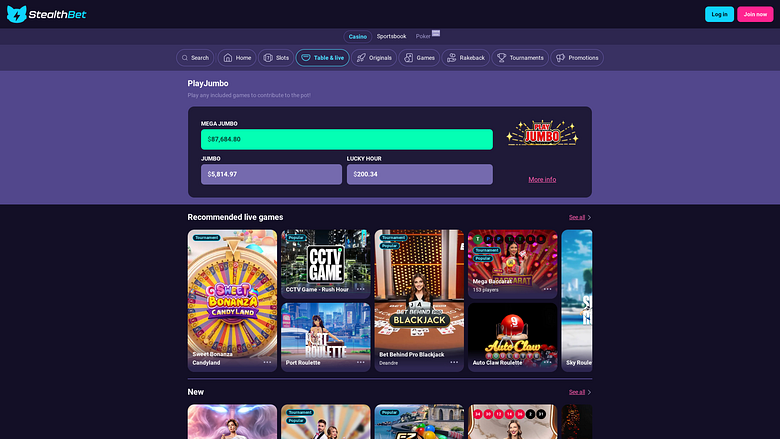Open options menu on CCTV Game card
Image resolution: width=780 pixels, height=439 pixels.
click(361, 289)
